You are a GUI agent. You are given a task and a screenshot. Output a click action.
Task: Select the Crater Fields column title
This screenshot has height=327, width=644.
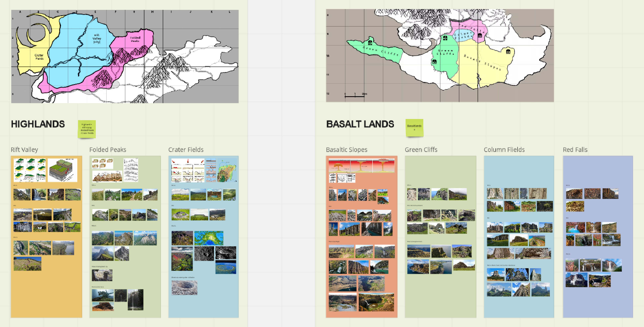point(186,150)
